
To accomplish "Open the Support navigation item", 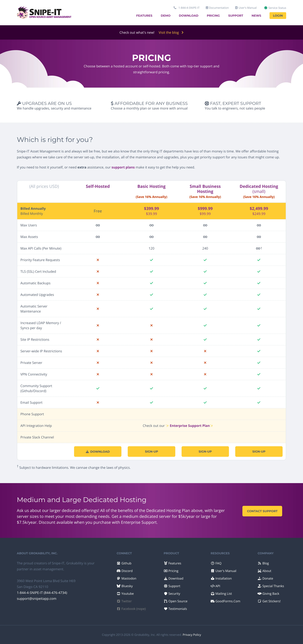I will (x=236, y=15).
